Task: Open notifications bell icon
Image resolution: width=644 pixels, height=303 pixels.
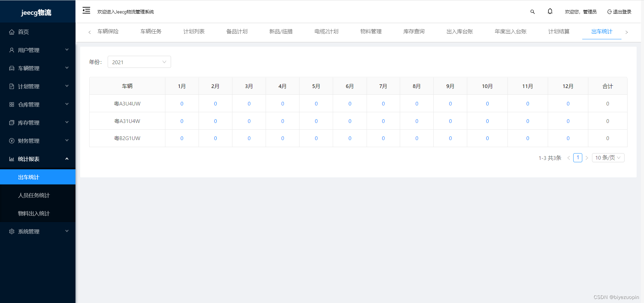Action: pos(550,11)
